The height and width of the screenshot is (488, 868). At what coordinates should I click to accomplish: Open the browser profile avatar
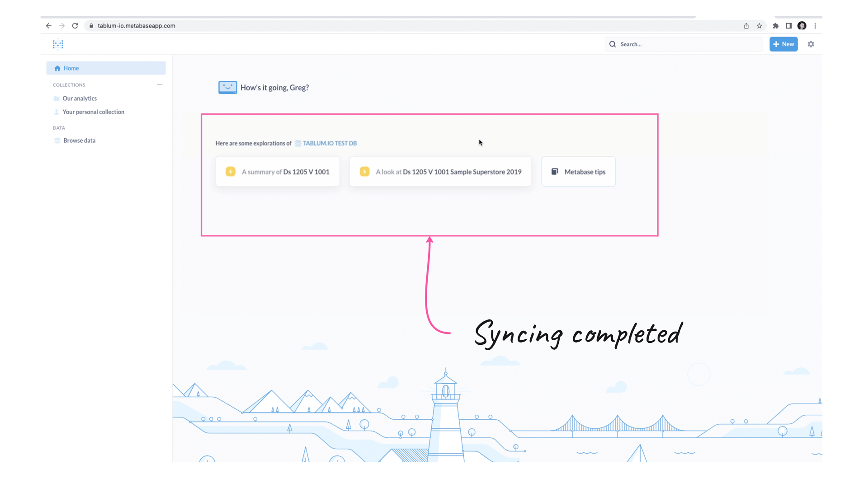(802, 26)
